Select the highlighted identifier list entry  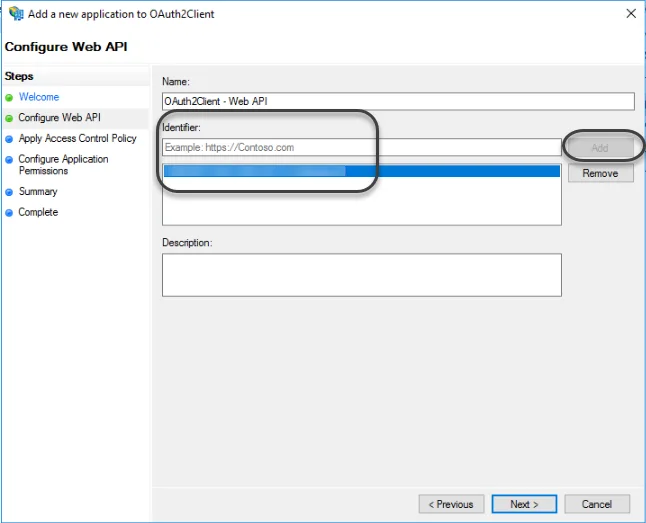coord(362,171)
